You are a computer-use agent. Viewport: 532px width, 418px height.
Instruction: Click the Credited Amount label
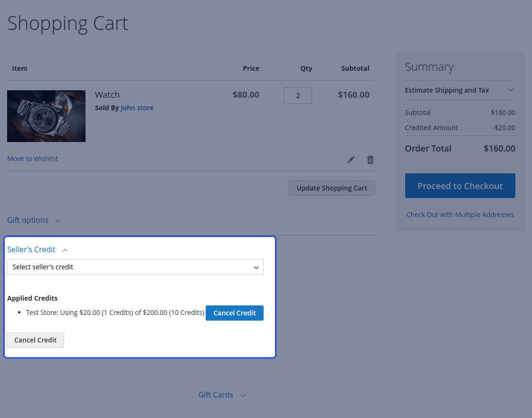[x=431, y=128]
